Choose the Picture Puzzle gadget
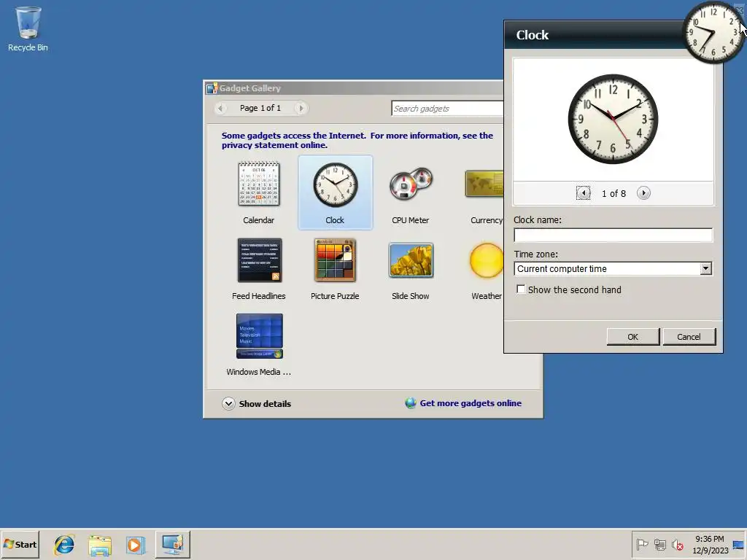Image resolution: width=747 pixels, height=560 pixels. (x=335, y=260)
